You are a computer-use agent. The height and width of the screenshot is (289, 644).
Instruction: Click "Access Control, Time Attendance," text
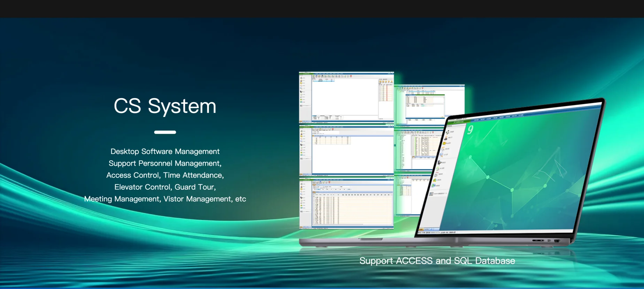pyautogui.click(x=165, y=175)
